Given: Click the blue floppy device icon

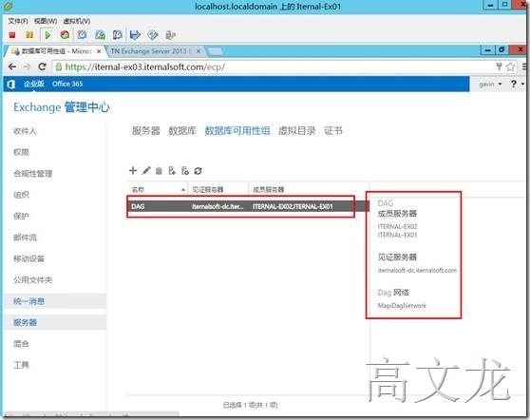Looking at the screenshot, I should (135, 35).
